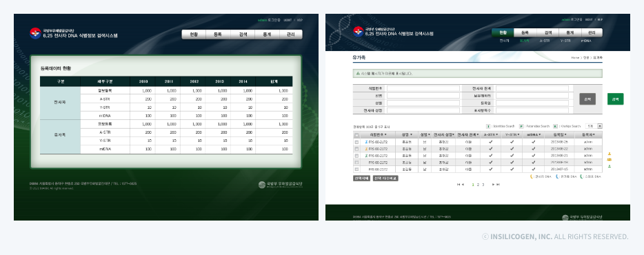
Task: Go to the first page with the pagination arrow
Action: (459, 185)
